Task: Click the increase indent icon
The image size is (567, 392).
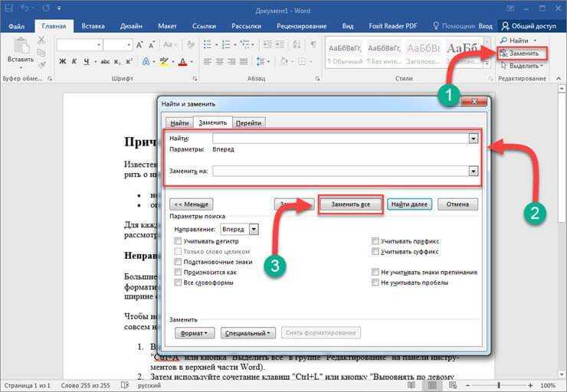Action: [280, 45]
